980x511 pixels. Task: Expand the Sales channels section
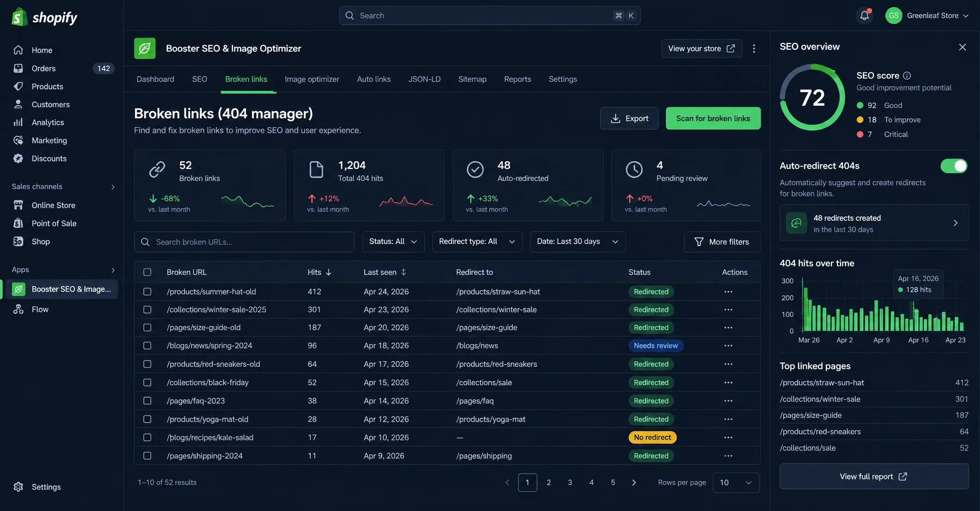pyautogui.click(x=113, y=186)
